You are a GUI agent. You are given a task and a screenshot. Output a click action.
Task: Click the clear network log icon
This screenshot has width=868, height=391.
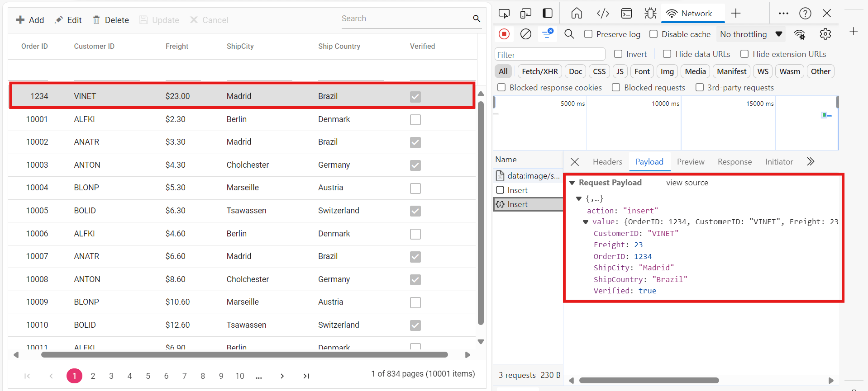pos(525,34)
